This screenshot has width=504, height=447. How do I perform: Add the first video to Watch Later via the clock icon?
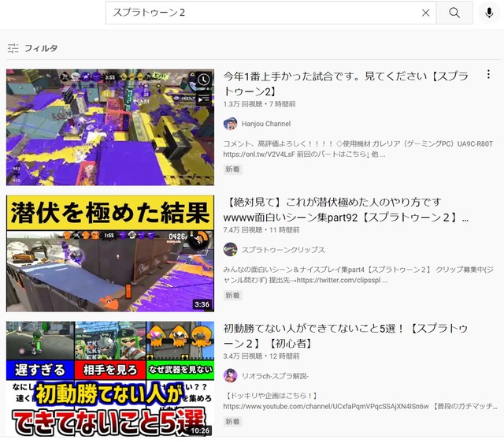click(203, 80)
